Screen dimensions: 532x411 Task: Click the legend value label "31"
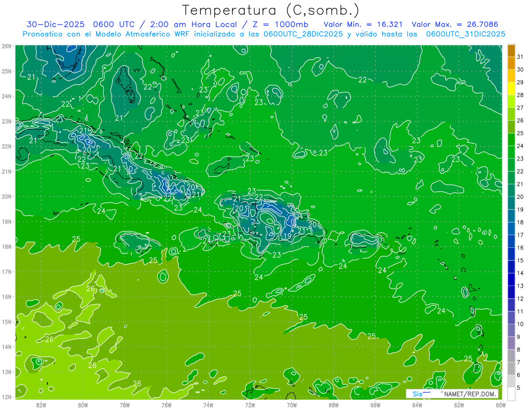[520, 56]
